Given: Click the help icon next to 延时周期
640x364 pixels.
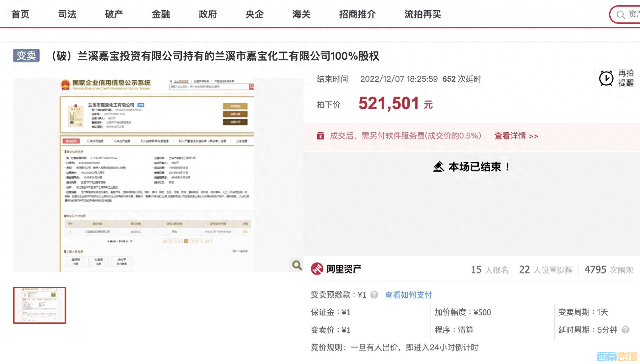Looking at the screenshot, I should [x=625, y=330].
